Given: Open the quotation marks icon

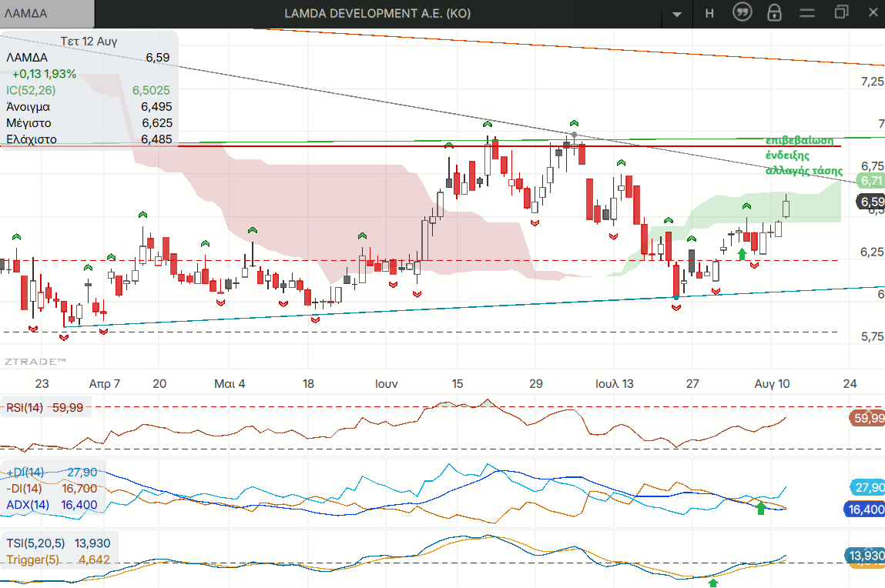Looking at the screenshot, I should coord(743,12).
